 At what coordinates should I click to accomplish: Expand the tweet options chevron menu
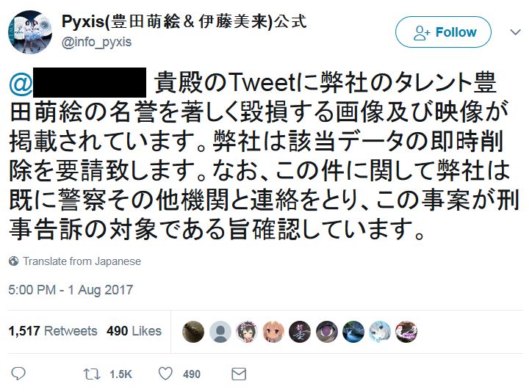click(x=515, y=32)
